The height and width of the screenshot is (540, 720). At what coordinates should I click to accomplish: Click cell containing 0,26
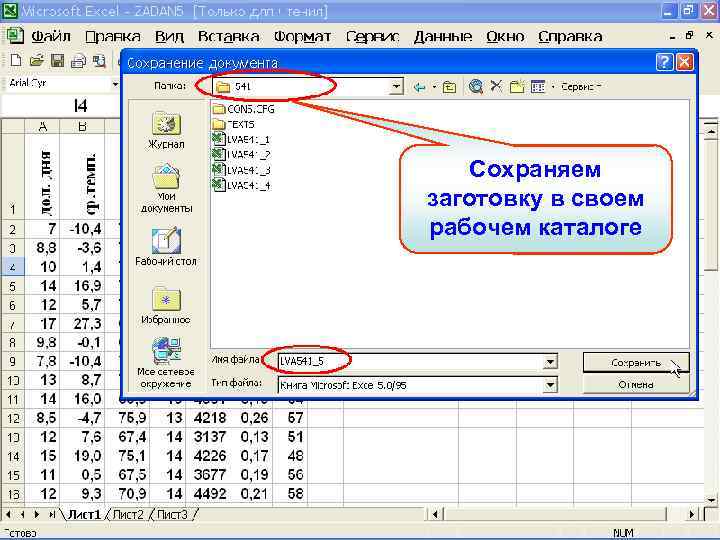click(251, 418)
